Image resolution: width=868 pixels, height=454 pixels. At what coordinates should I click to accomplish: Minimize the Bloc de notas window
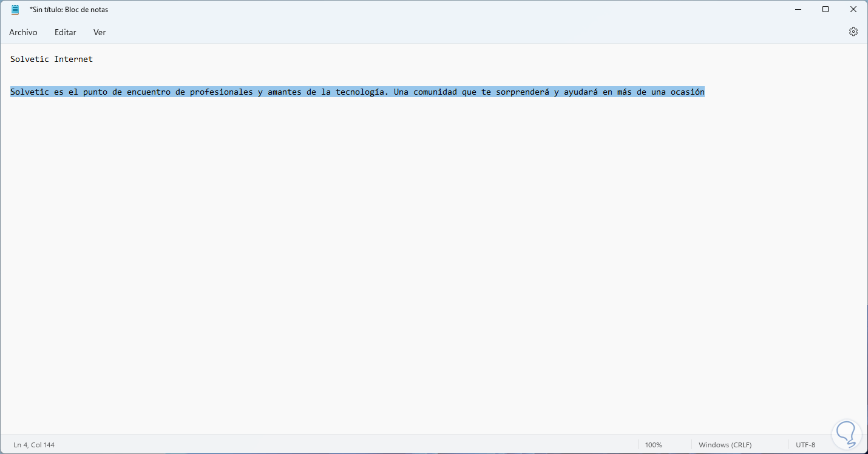798,9
